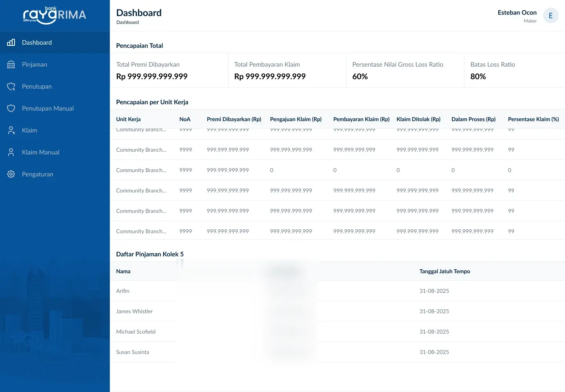The image size is (565, 392).
Task: Click the Pembayaran Klaim (Rp) column header
Action: [x=361, y=119]
